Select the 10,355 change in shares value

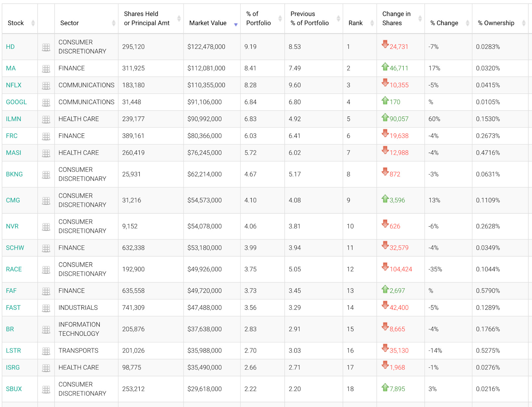pyautogui.click(x=399, y=85)
